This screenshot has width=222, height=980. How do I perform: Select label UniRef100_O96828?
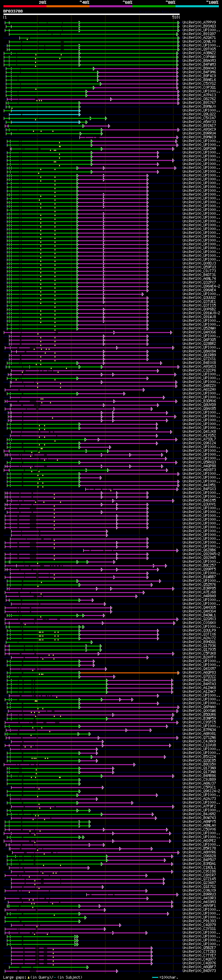click(x=199, y=856)
